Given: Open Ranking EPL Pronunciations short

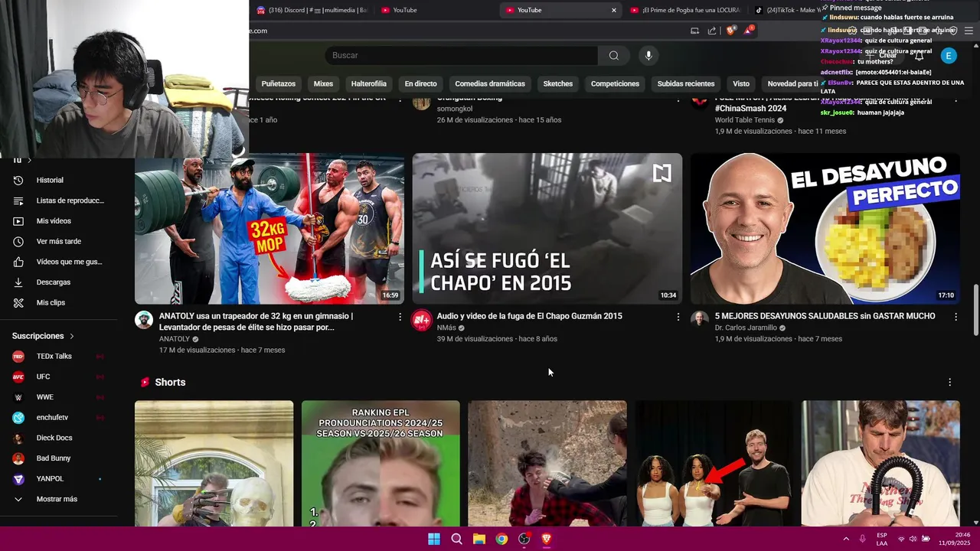Looking at the screenshot, I should 381,464.
